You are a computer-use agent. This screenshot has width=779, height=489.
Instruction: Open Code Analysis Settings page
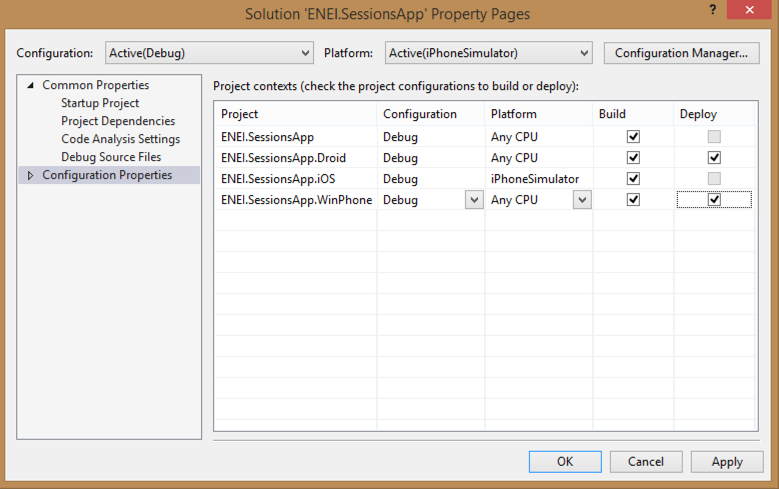point(120,140)
